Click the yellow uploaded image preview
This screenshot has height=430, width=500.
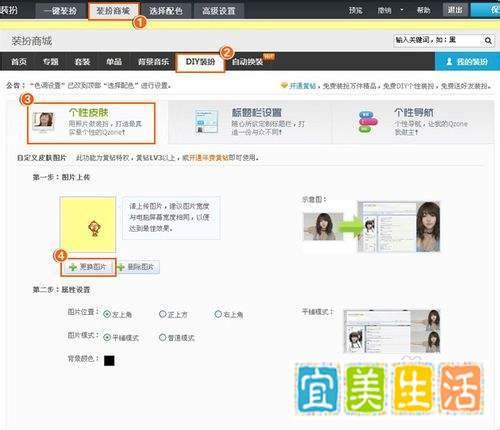point(88,224)
